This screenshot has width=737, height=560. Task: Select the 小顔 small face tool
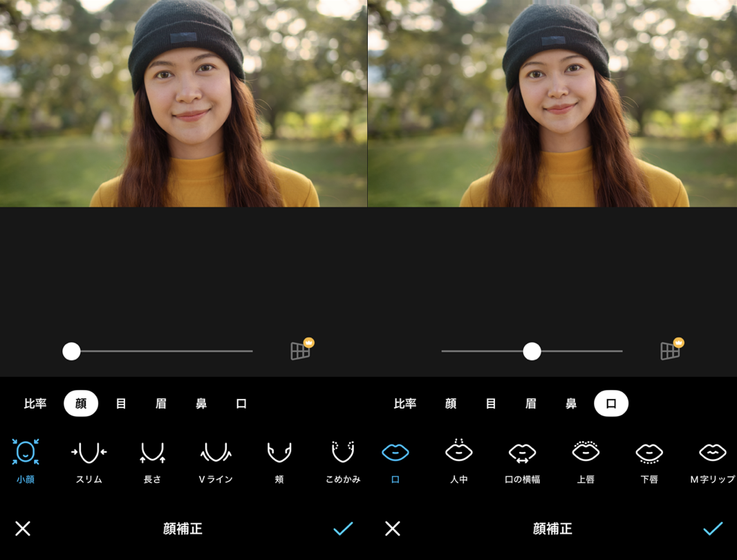click(26, 453)
